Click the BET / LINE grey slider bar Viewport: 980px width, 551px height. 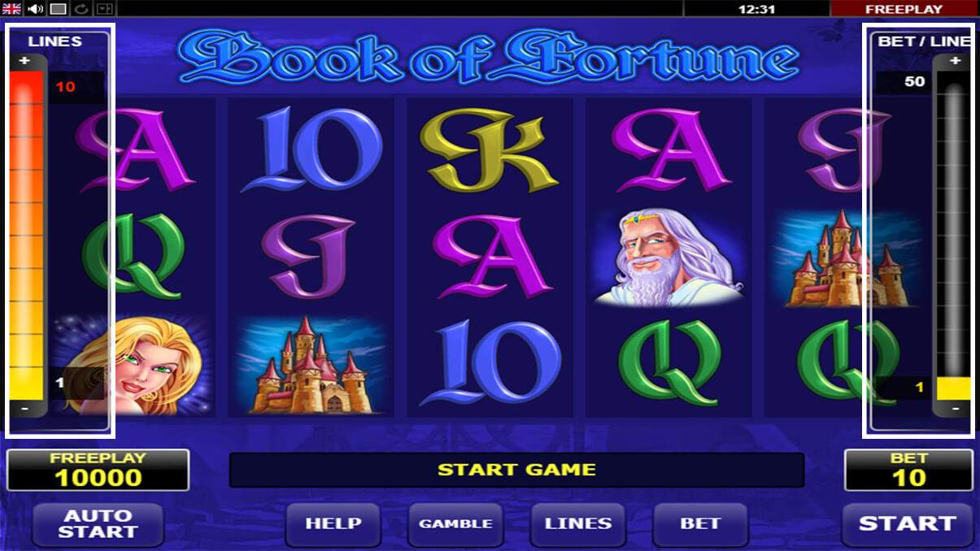click(x=954, y=235)
